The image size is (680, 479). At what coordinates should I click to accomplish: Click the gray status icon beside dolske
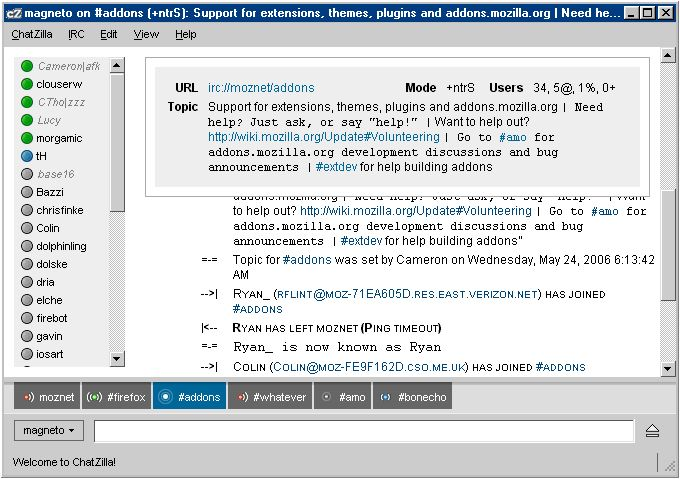pyautogui.click(x=27, y=264)
